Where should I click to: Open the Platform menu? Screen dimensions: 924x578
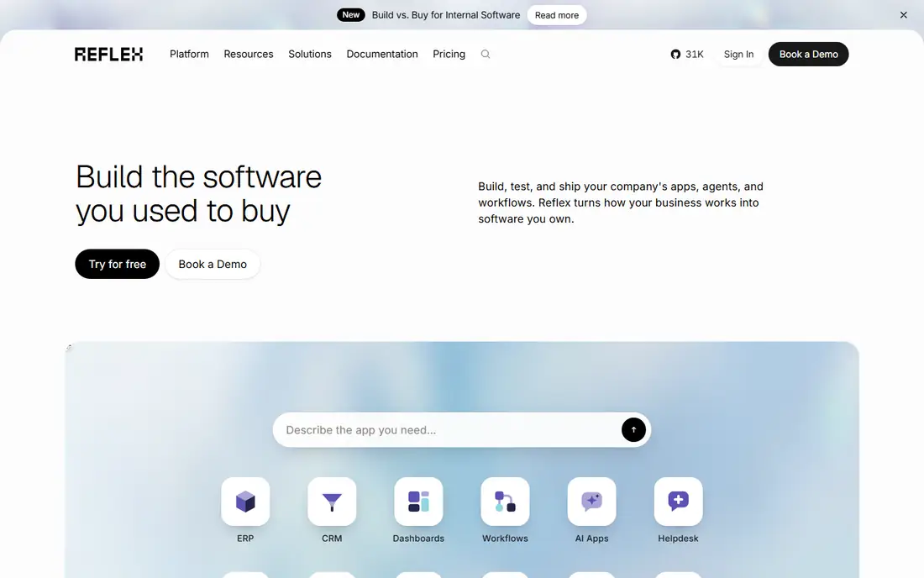(x=189, y=55)
